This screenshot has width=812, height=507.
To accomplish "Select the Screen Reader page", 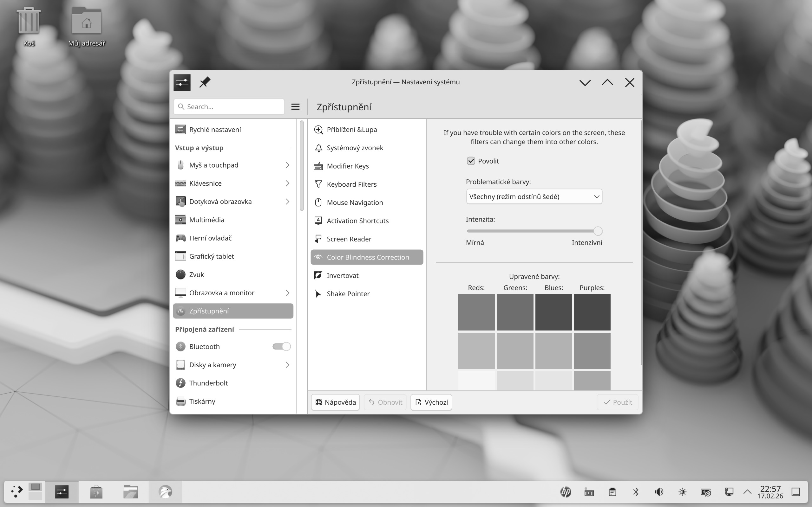I will click(349, 239).
